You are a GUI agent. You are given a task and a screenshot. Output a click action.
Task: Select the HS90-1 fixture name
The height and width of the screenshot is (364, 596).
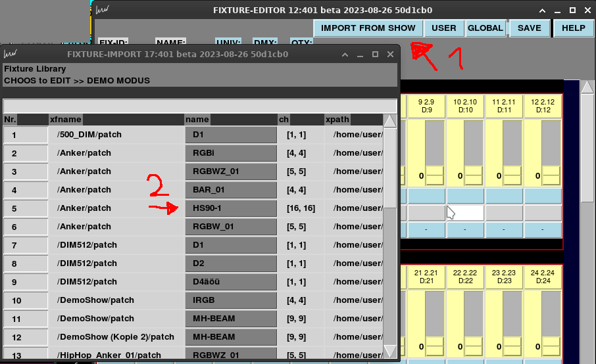[x=230, y=208]
